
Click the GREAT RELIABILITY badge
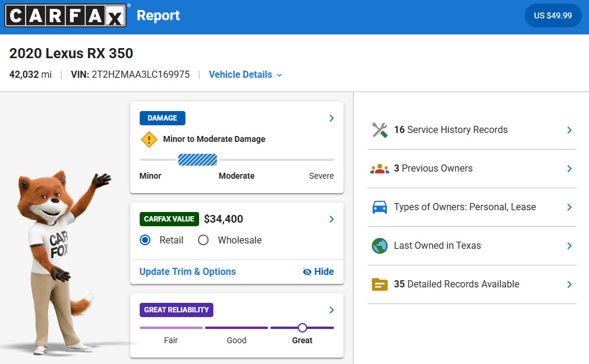tap(177, 310)
